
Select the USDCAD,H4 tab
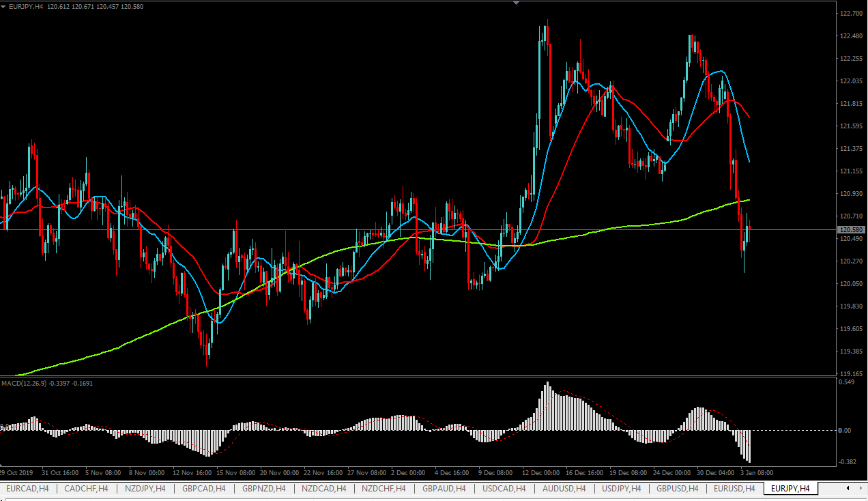tap(504, 489)
